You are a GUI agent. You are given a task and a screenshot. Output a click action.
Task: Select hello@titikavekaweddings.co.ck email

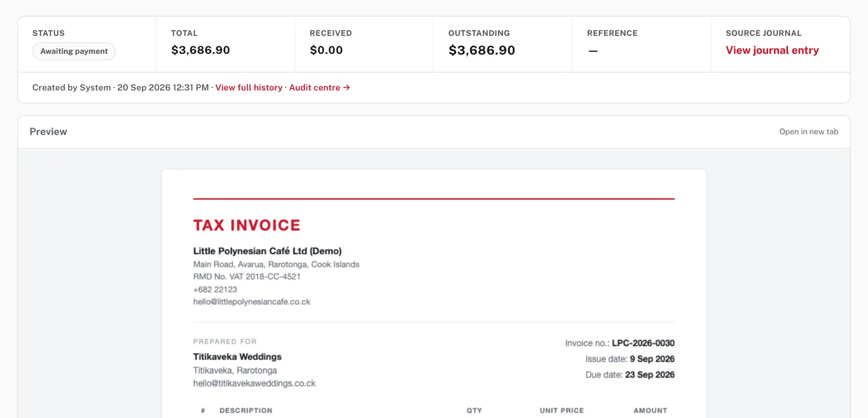coord(254,383)
